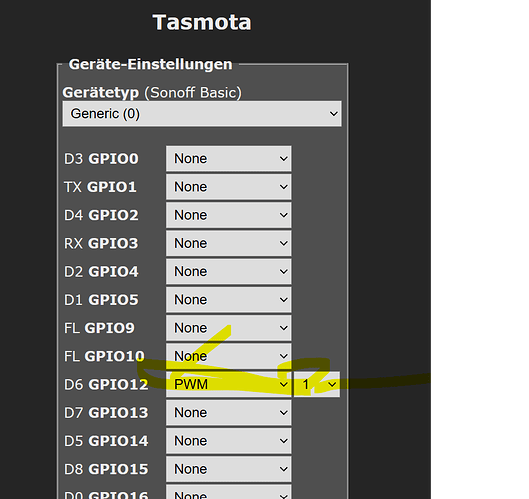Open the PWM dropdown for D6 GPIO12
The height and width of the screenshot is (499, 529).
tap(228, 384)
